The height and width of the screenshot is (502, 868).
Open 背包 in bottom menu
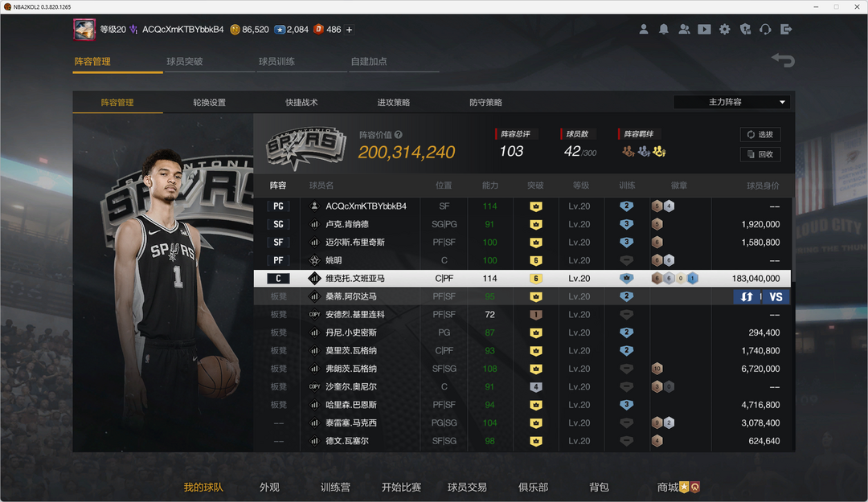[599, 487]
